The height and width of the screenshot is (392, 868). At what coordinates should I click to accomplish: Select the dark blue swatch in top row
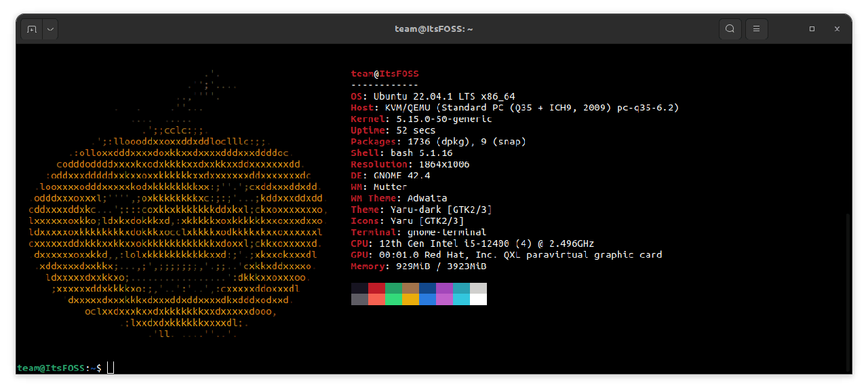tap(427, 288)
